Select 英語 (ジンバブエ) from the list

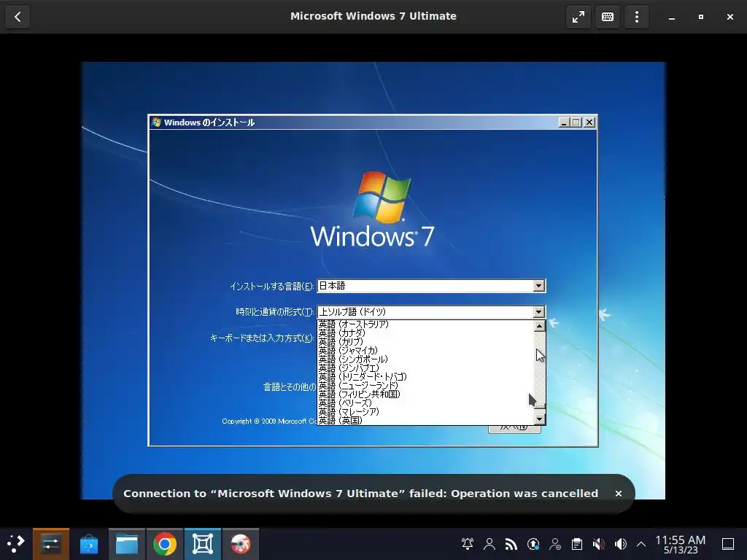tap(425, 368)
